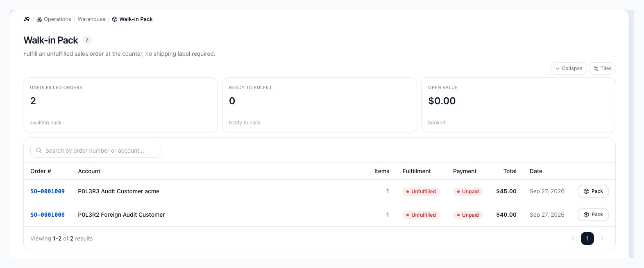Go to next page arrow
The height and width of the screenshot is (268, 644).
602,238
